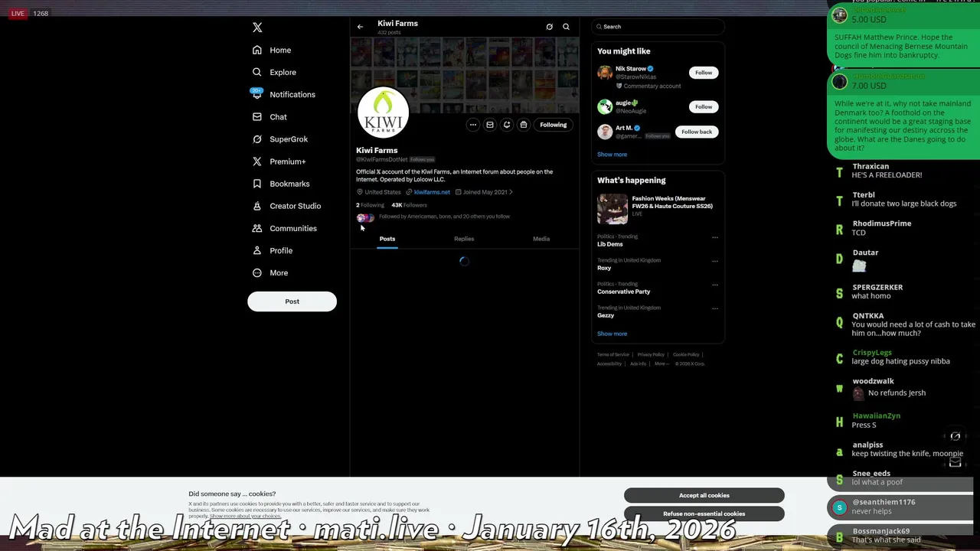The image size is (980, 551).
Task: Open Nik Starow's avatar
Action: click(605, 73)
